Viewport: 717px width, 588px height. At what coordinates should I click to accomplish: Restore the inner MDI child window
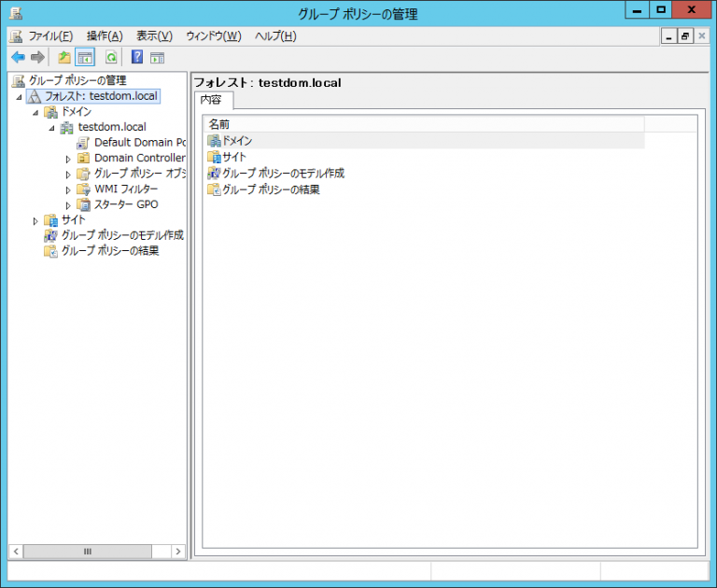685,36
